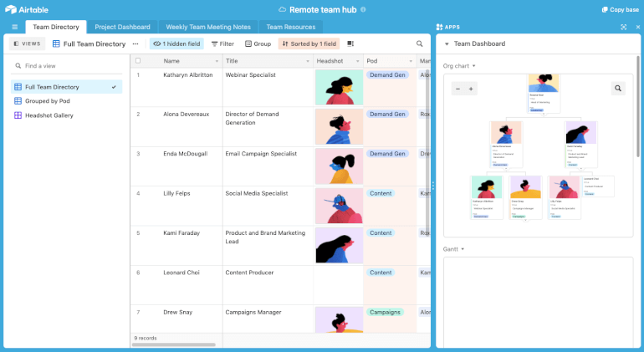644x352 pixels.
Task: Open the Headshot column dropdown arrow
Action: pos(357,61)
